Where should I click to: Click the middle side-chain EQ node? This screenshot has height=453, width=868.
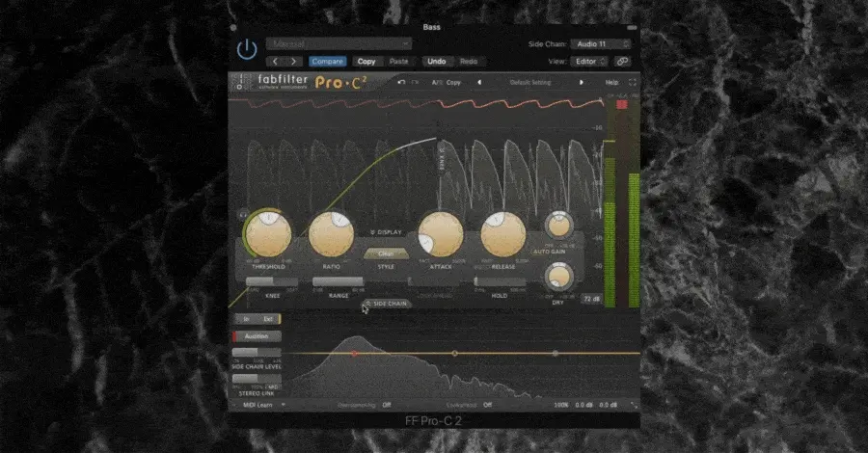point(454,353)
